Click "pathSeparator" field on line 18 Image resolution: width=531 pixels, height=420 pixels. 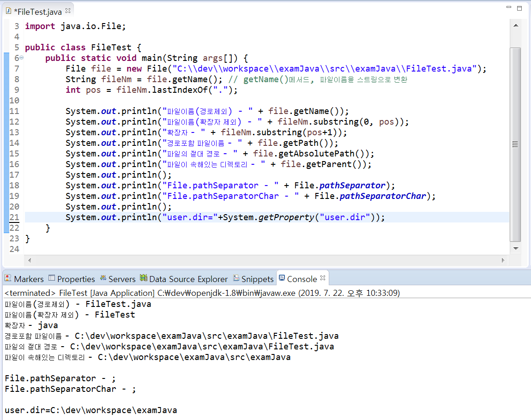[352, 186]
